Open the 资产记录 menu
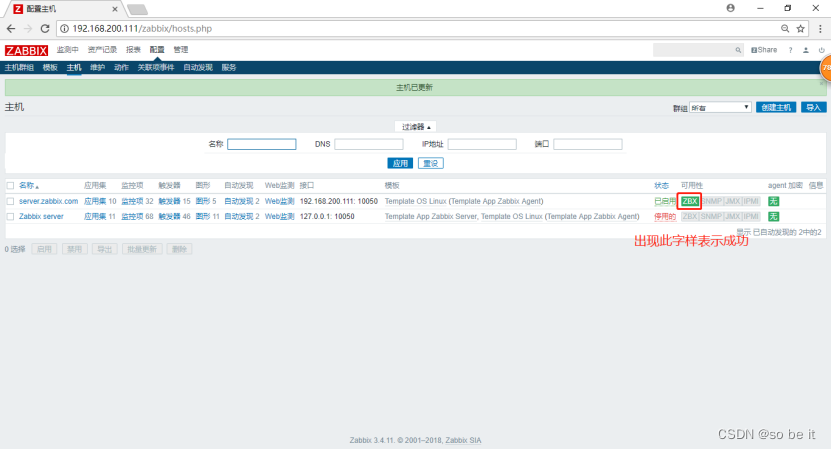 point(102,50)
